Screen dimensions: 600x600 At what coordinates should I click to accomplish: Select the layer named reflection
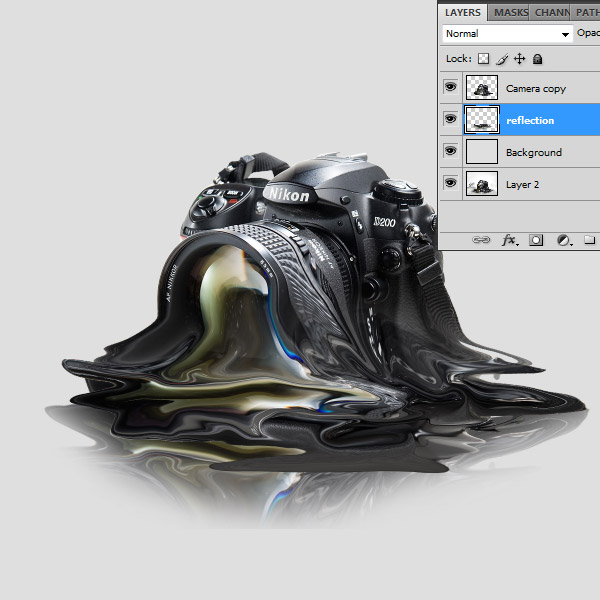click(530, 121)
